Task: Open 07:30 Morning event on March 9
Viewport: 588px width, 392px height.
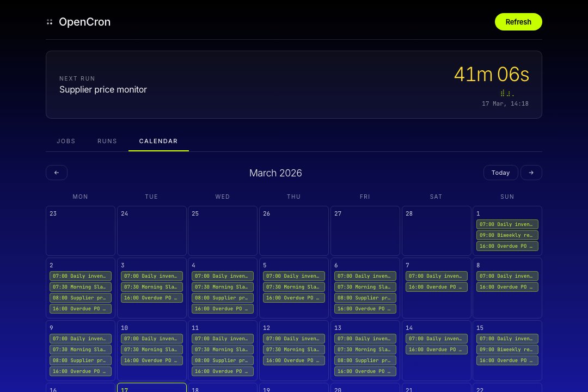Action: [x=81, y=350]
